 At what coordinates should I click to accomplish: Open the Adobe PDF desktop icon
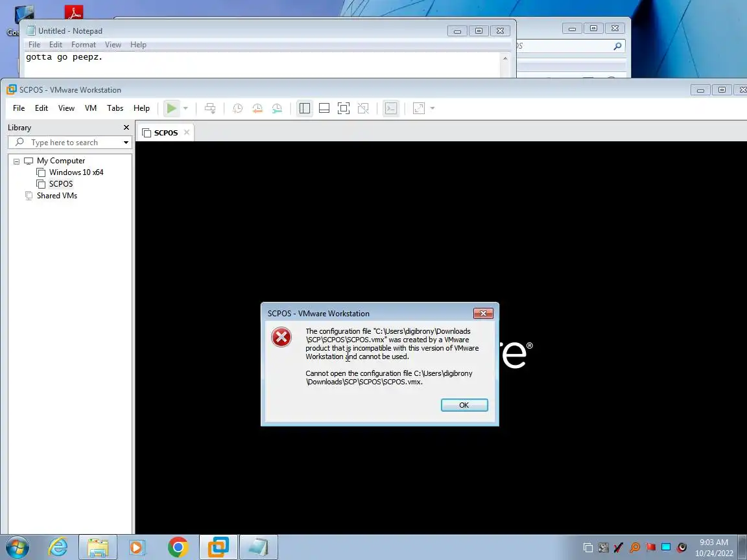[x=74, y=12]
